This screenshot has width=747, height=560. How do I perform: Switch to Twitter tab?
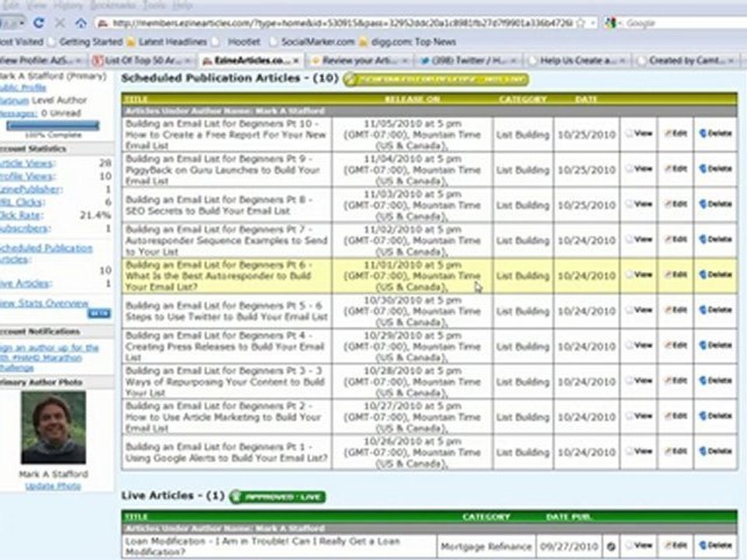pos(468,61)
